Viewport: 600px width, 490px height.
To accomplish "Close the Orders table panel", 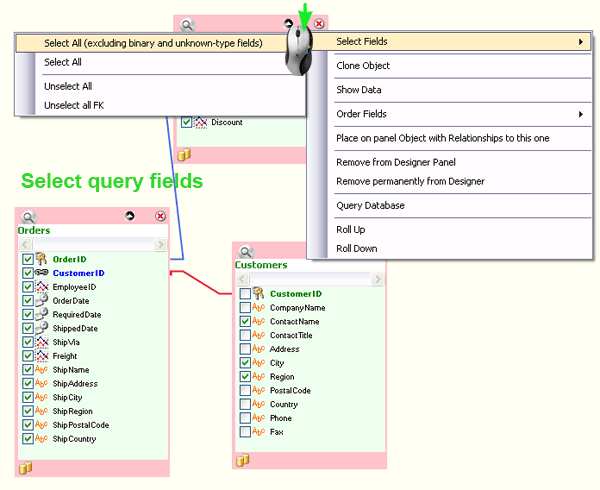I will click(161, 216).
